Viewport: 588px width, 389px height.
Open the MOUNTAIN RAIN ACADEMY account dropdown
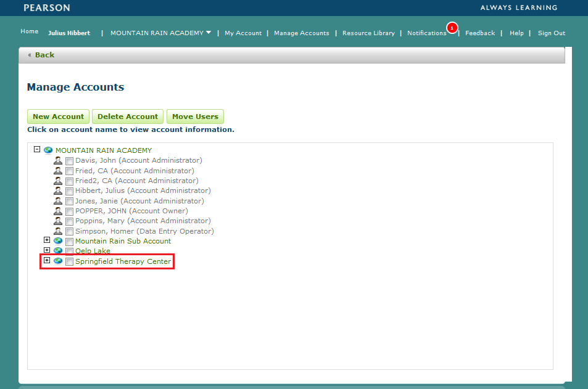pos(160,33)
